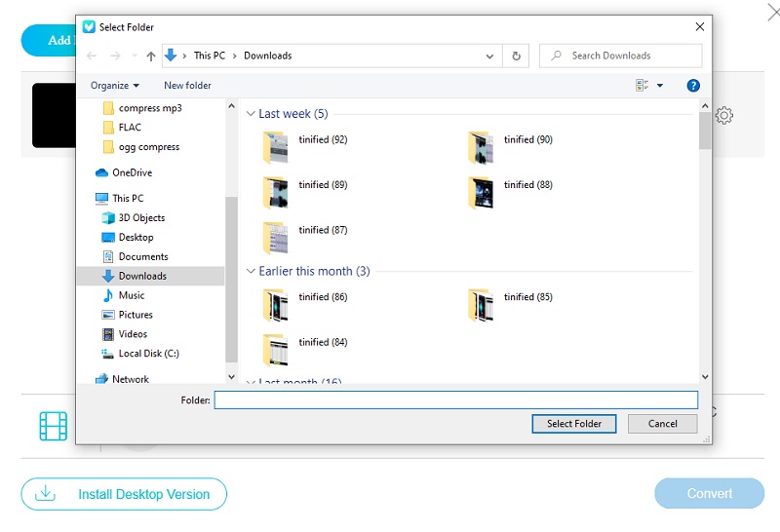The height and width of the screenshot is (532, 780).
Task: Open the Help question mark icon
Action: tap(693, 86)
